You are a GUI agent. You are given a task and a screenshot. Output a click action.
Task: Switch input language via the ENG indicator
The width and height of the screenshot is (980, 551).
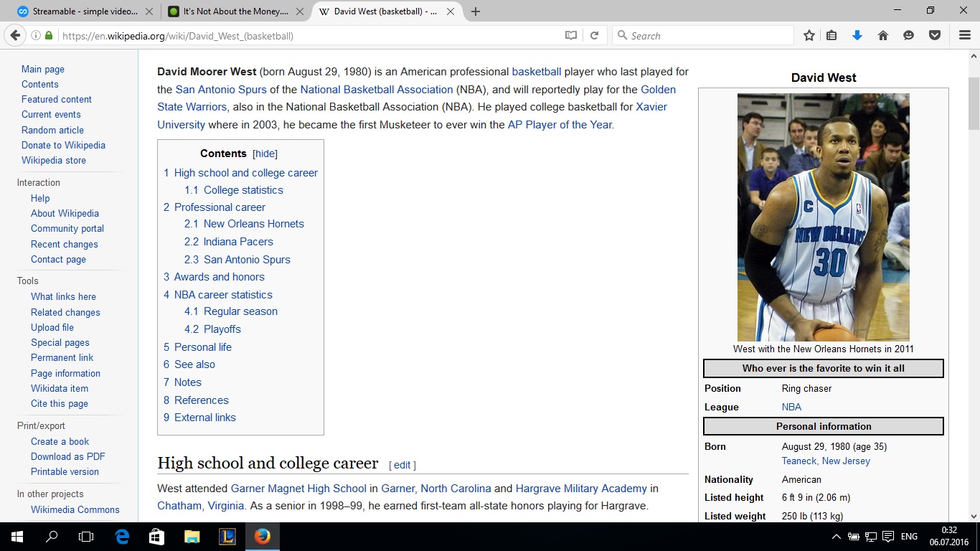coord(909,537)
